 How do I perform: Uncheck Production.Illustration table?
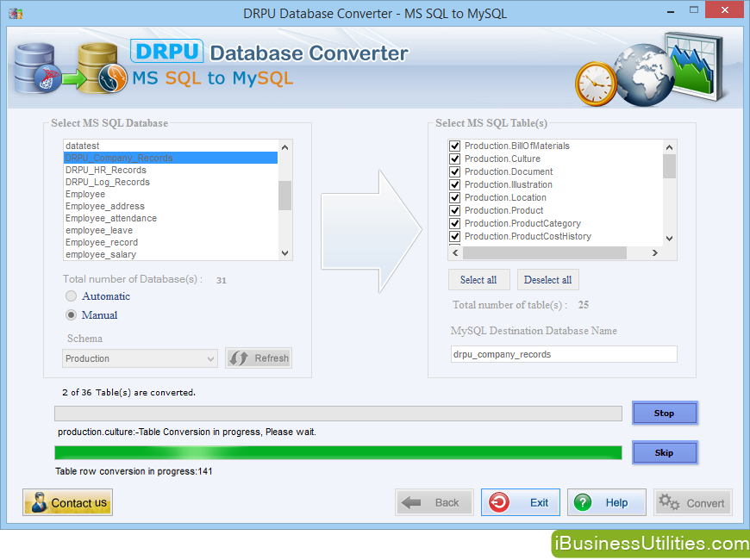(455, 184)
